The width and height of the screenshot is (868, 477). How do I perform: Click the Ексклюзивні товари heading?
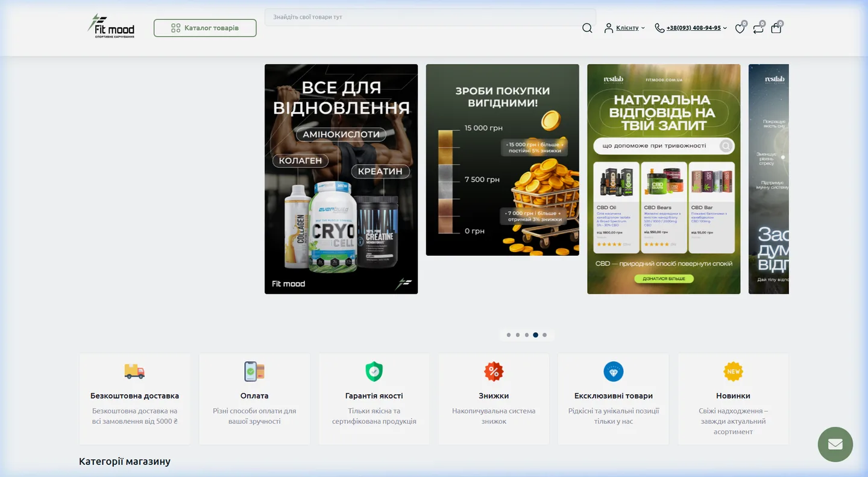click(614, 396)
